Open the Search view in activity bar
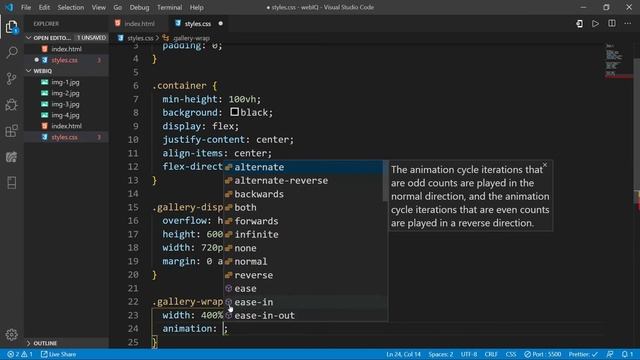 tap(11, 52)
